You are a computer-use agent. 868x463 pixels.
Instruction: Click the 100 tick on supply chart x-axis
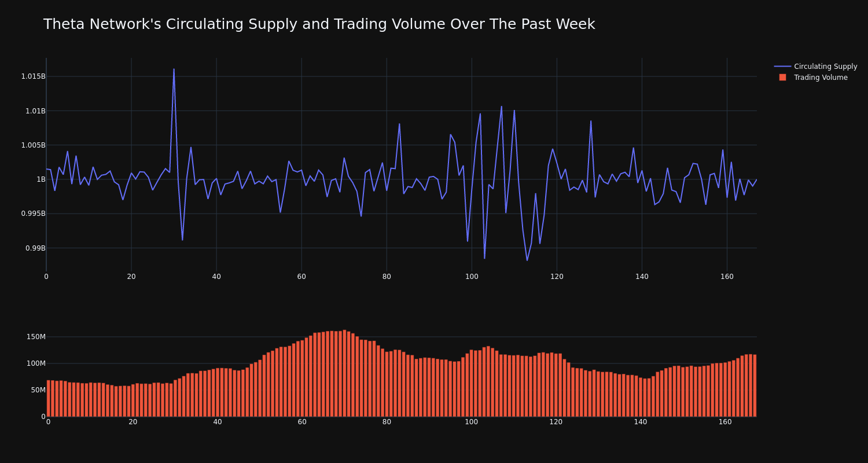click(472, 277)
